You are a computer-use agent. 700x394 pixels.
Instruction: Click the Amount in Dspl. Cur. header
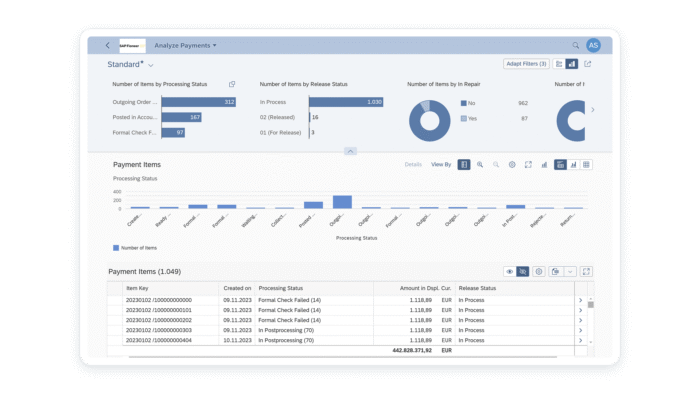pyautogui.click(x=414, y=288)
